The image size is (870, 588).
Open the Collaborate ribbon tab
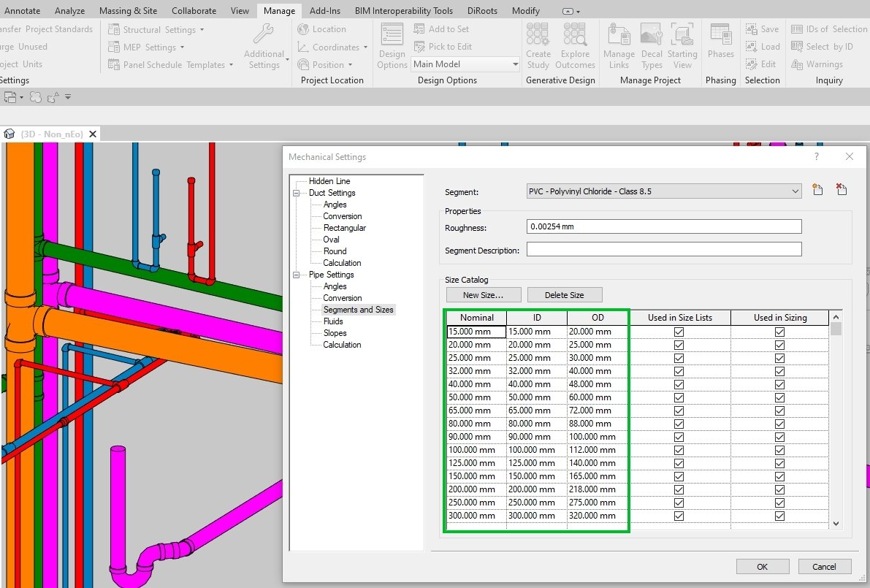point(194,10)
